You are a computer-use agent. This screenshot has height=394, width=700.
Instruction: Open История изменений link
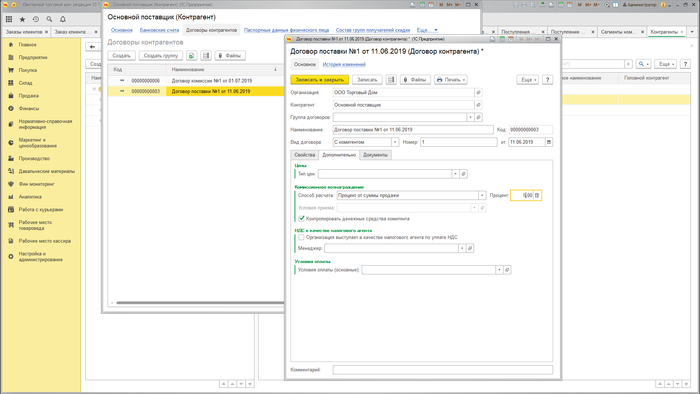pos(344,64)
